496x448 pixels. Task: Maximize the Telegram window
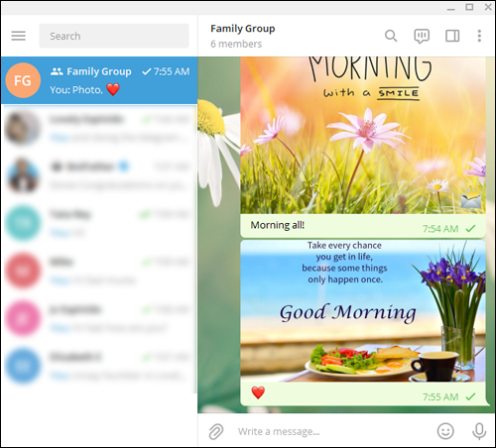[469, 7]
